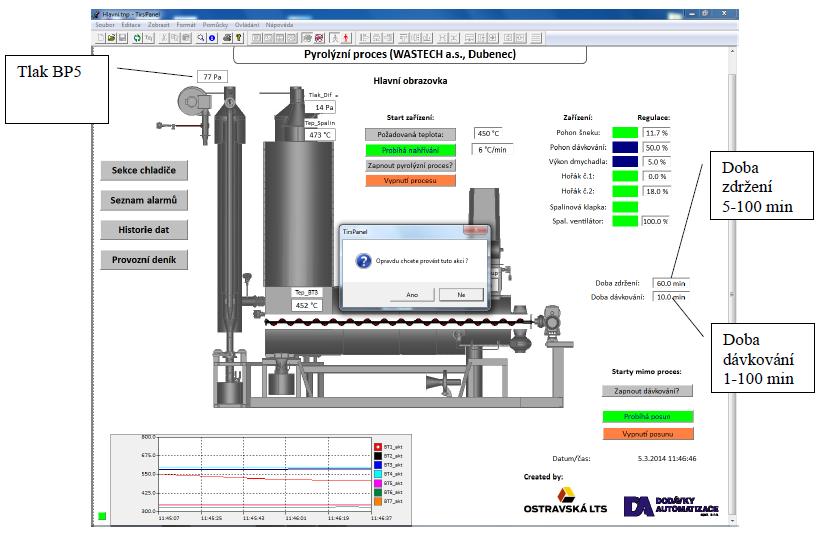Click the Tep_BT8 452 °C value
Image resolution: width=822 pixels, height=543 pixels.
(307, 306)
